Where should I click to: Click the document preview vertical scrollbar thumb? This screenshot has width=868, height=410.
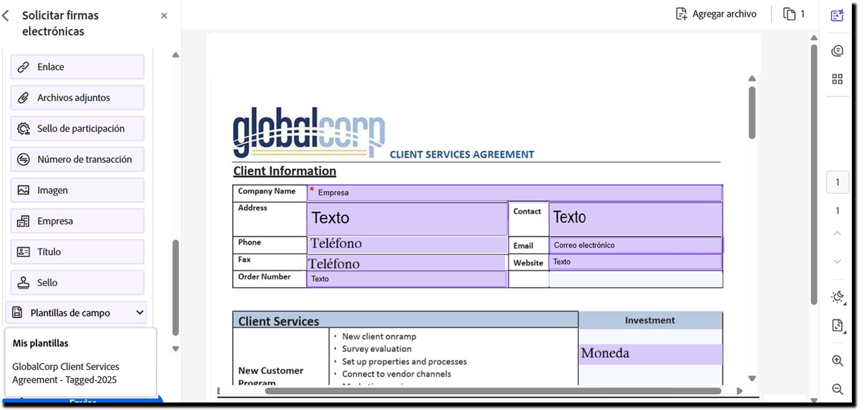coord(752,113)
